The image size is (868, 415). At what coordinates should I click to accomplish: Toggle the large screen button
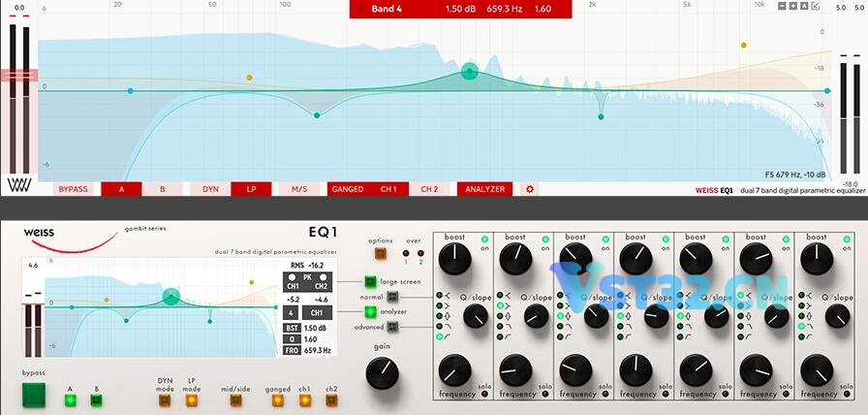370,282
